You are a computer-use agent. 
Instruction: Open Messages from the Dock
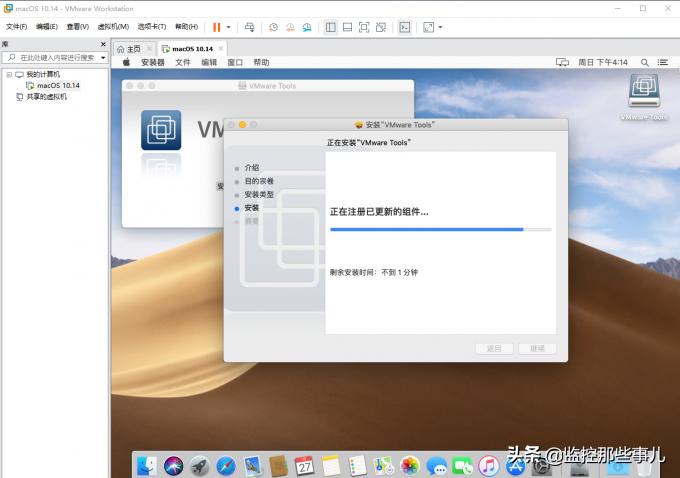436,467
